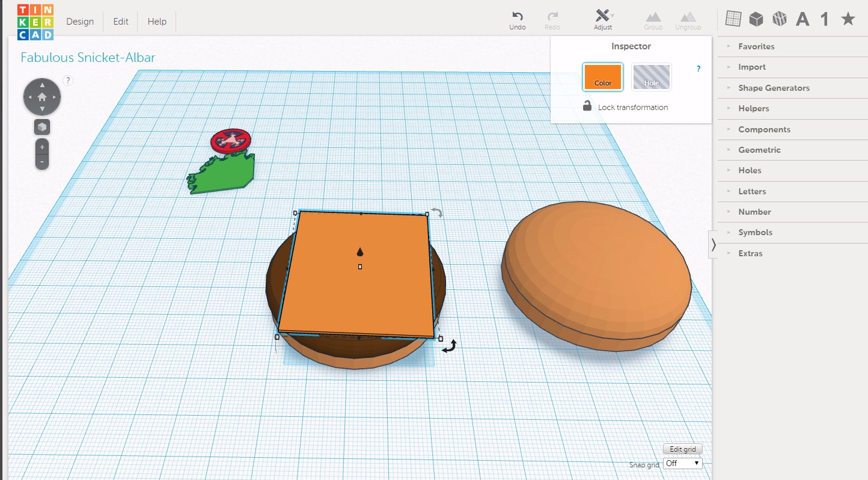Expand the Geometric section

793,150
